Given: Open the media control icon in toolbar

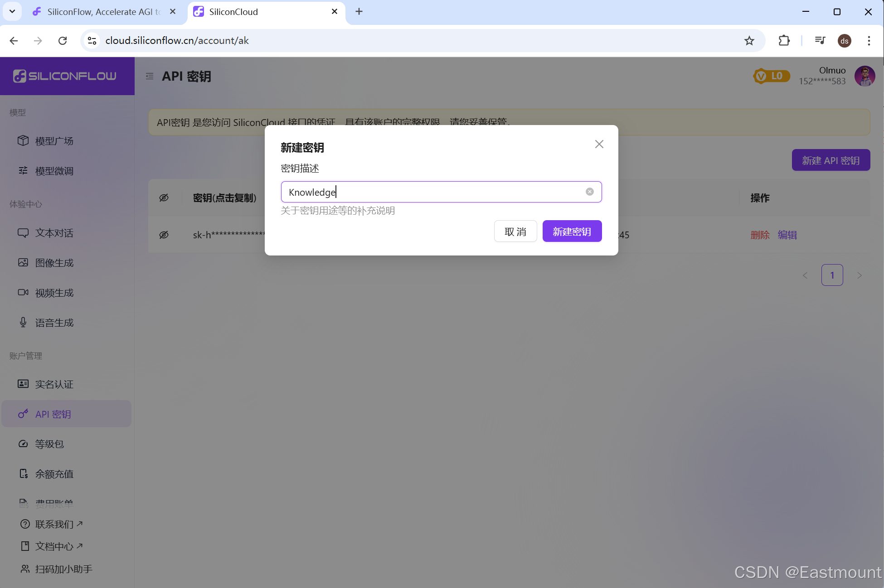Looking at the screenshot, I should 820,41.
